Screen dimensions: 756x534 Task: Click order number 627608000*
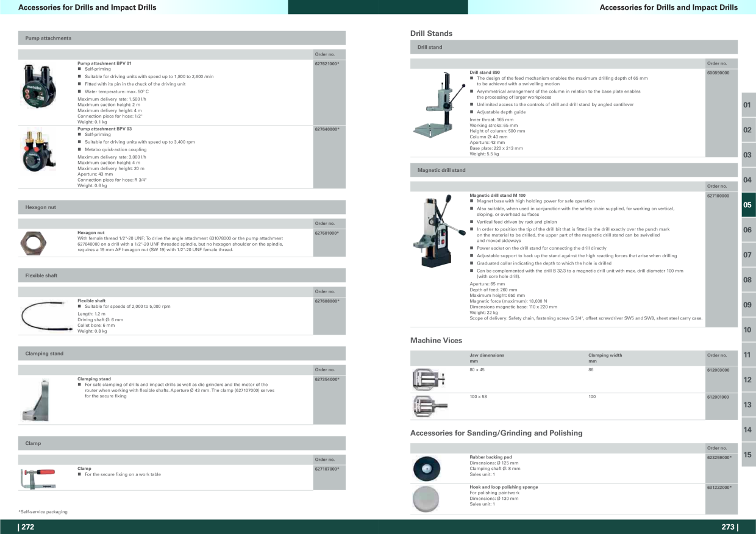click(327, 301)
